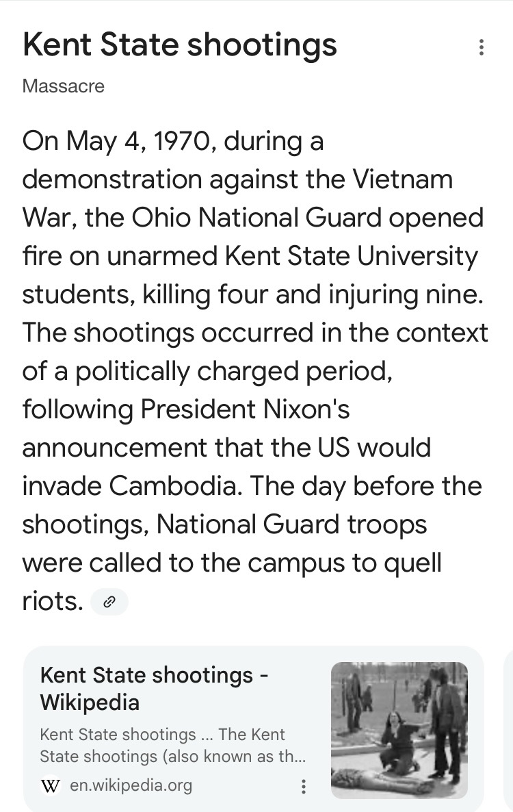Click the Wikipedia W logo icon
This screenshot has height=812, width=513.
50,785
